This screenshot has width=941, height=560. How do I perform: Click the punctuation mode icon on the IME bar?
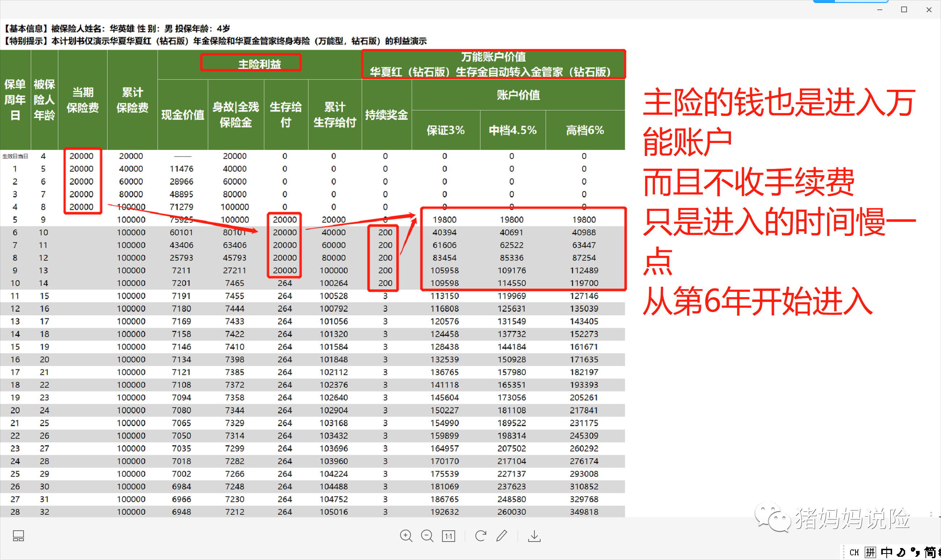(915, 552)
